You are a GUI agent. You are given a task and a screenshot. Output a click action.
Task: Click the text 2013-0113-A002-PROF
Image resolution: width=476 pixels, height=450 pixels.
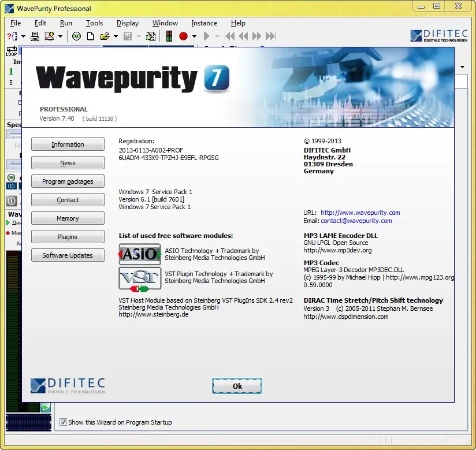[151, 150]
